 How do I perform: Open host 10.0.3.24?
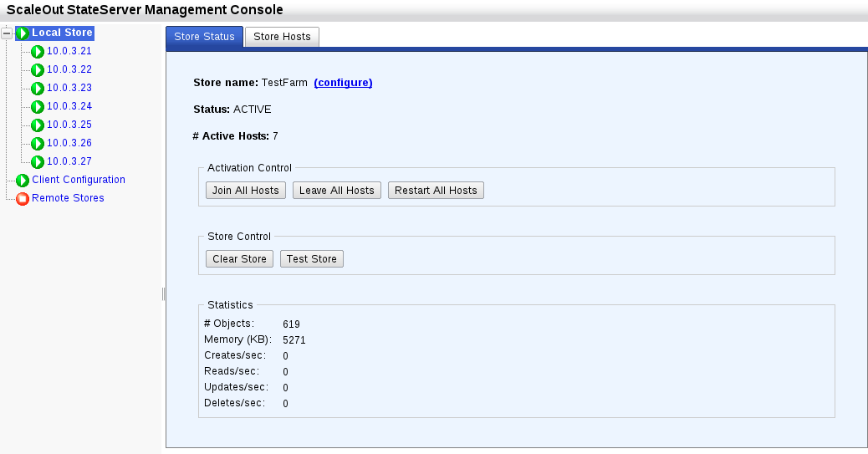click(x=69, y=105)
